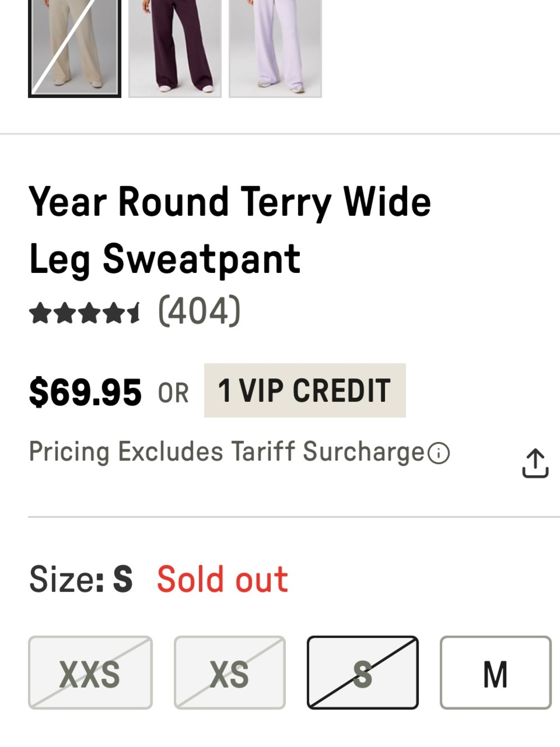The height and width of the screenshot is (747, 560).
Task: Click the half-filled last rating star
Action: click(x=133, y=313)
